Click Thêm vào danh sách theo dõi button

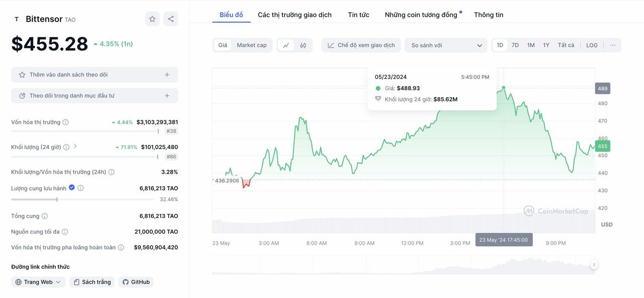click(95, 74)
